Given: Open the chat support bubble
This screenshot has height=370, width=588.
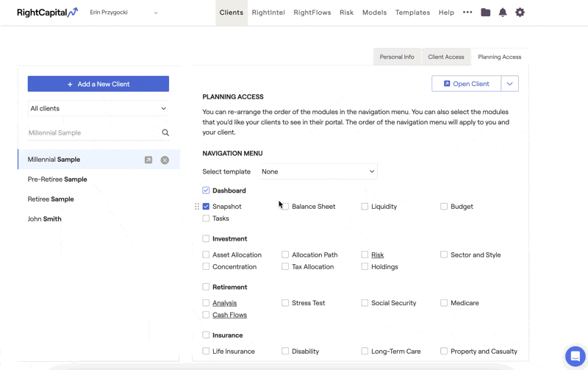Looking at the screenshot, I should click(x=576, y=356).
